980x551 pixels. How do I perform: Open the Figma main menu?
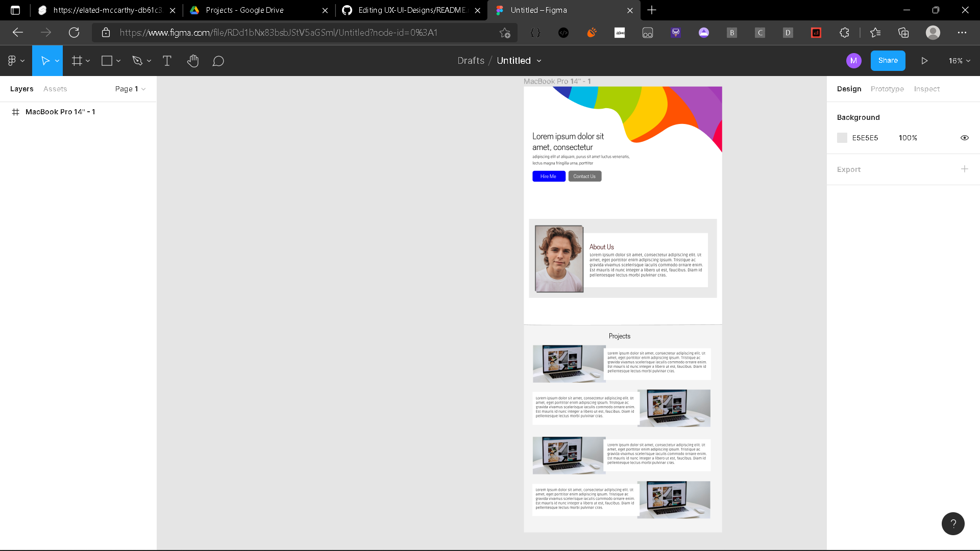(x=13, y=61)
